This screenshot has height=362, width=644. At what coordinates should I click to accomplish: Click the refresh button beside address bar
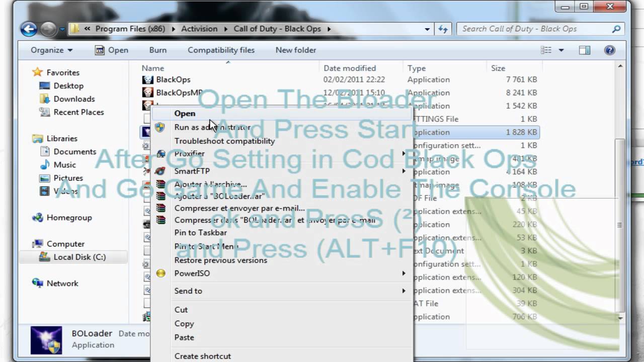click(443, 29)
